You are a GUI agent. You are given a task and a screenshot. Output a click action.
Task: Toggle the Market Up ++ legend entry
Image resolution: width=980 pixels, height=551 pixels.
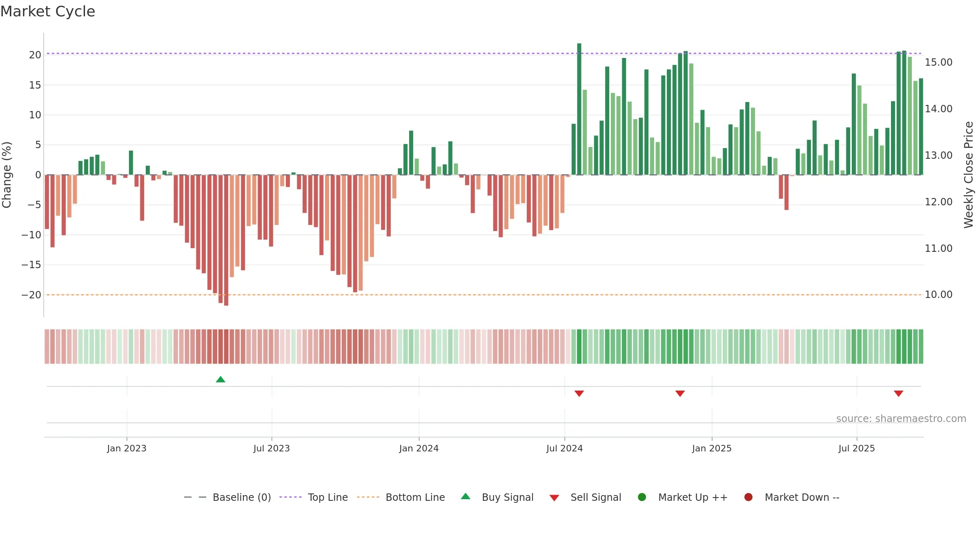point(683,497)
